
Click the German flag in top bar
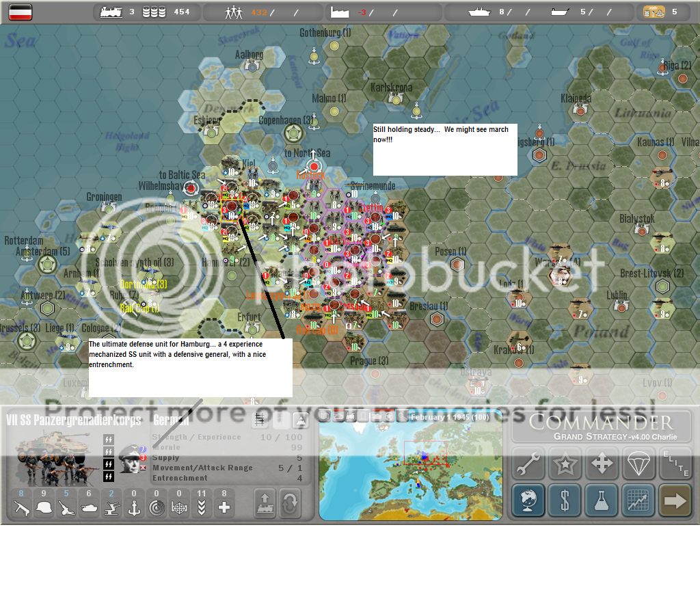click(x=21, y=12)
